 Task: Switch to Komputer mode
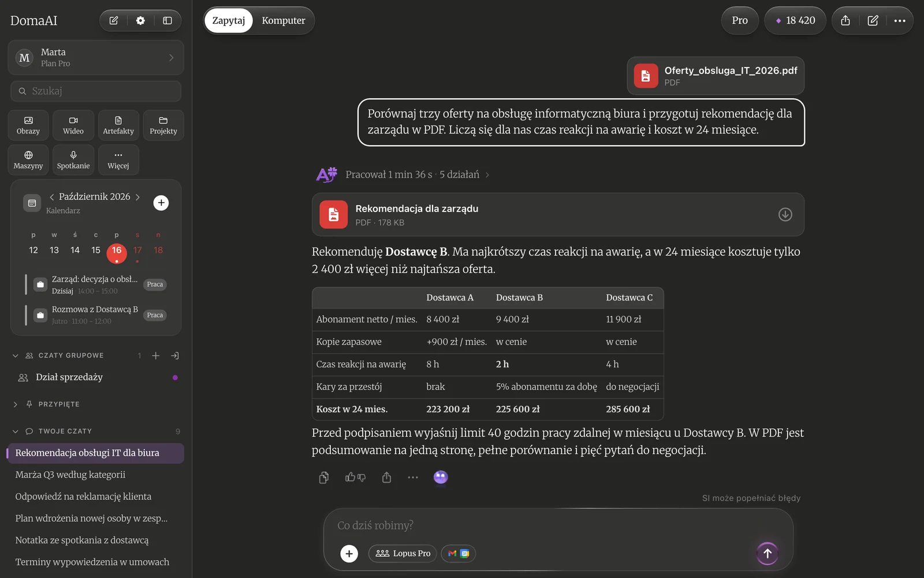click(284, 21)
